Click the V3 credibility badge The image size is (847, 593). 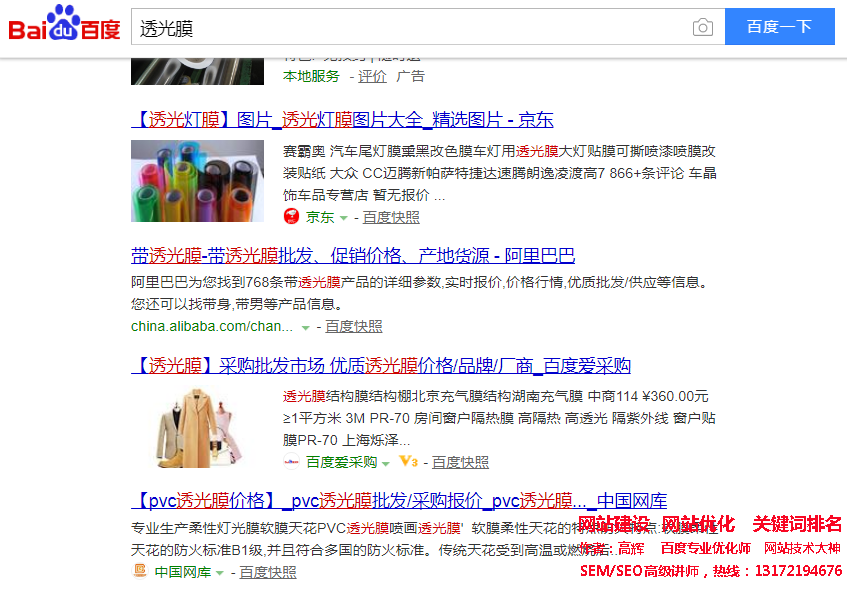(x=407, y=462)
